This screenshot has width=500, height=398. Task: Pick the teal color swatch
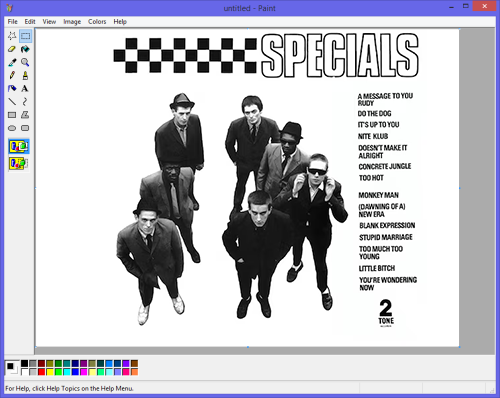point(67,363)
